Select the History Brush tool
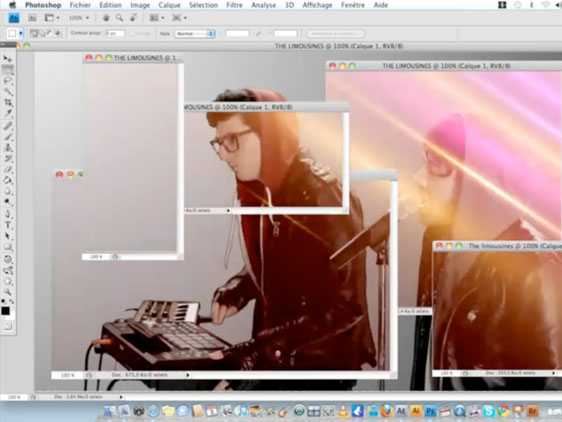562x422 pixels. pyautogui.click(x=7, y=159)
